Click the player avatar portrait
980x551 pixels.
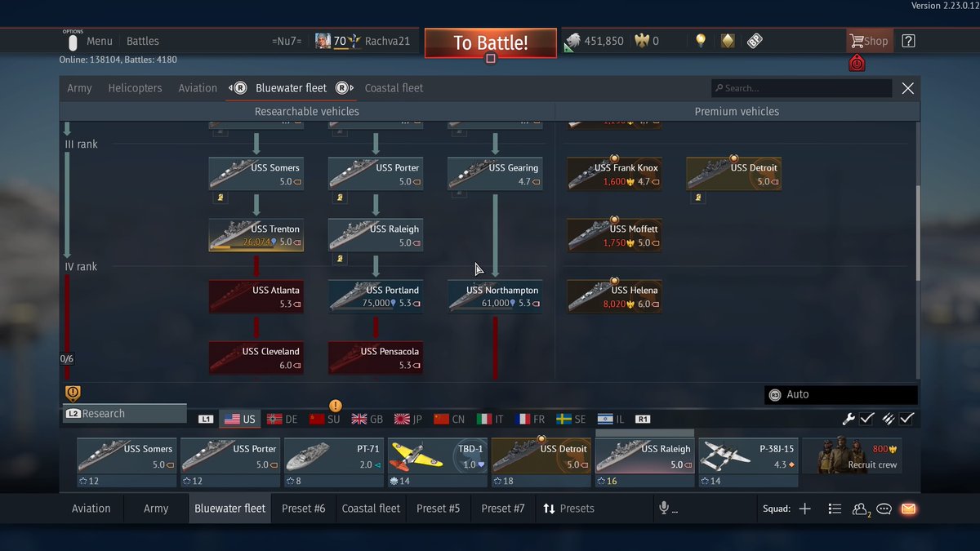[323, 41]
